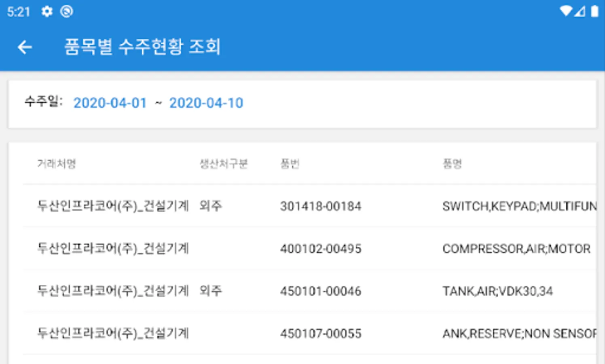Tap customer name in the 450107-00055 row

(x=113, y=334)
